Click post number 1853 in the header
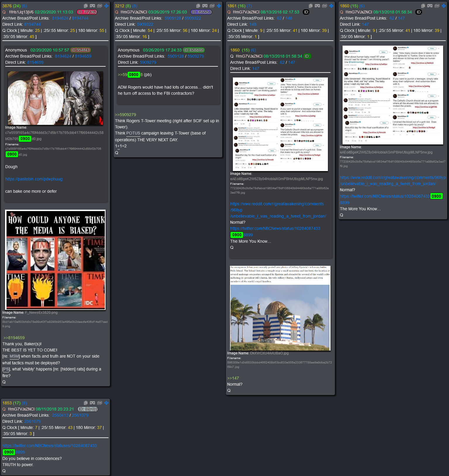The image size is (449, 476). [x=7, y=403]
